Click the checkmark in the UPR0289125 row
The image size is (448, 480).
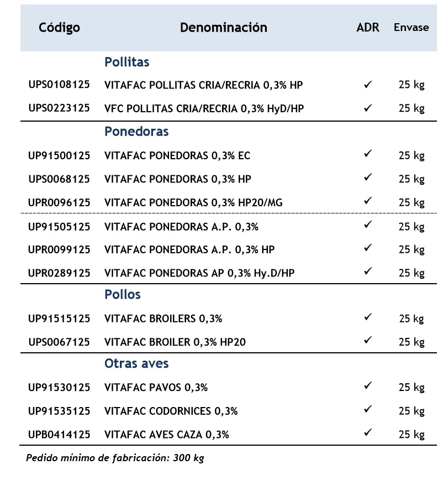pyautogui.click(x=367, y=270)
